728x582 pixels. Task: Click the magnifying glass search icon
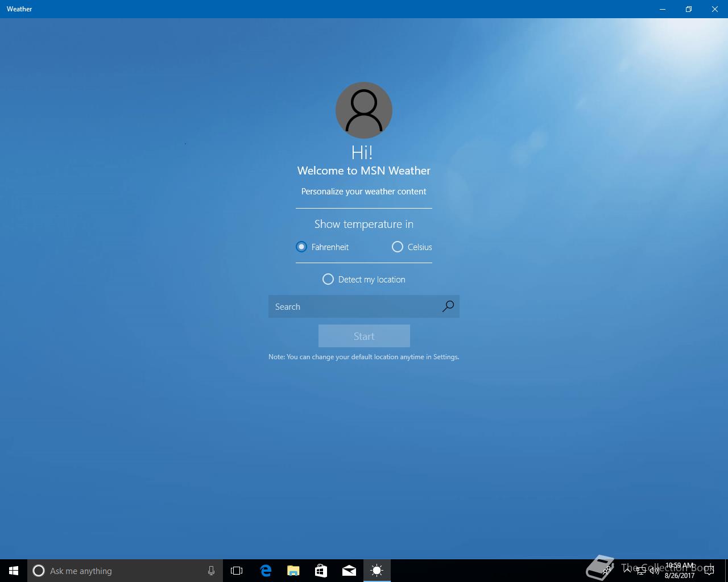tap(448, 306)
